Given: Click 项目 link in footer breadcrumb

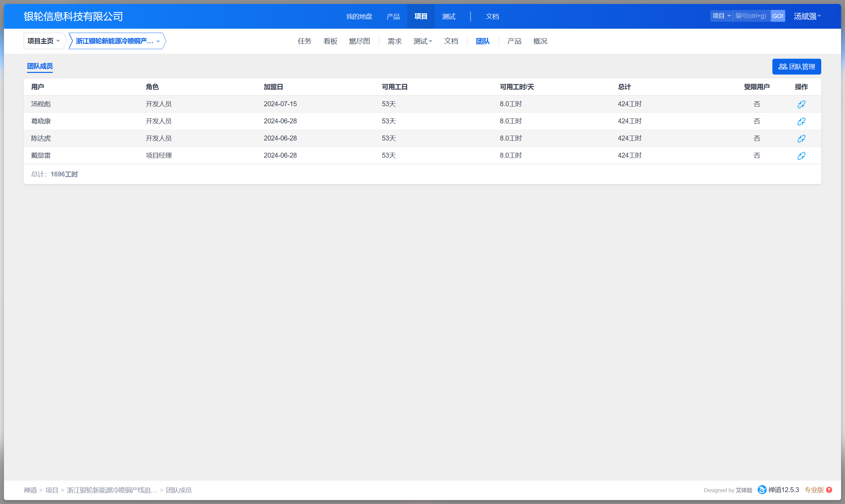Looking at the screenshot, I should [x=51, y=490].
